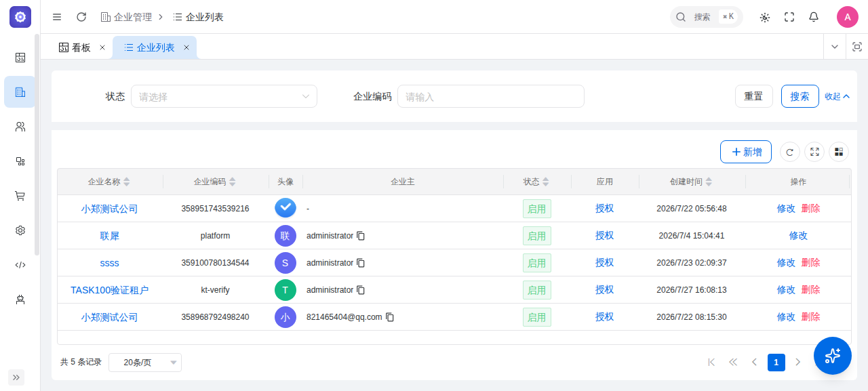Image resolution: width=868 pixels, height=391 pixels.
Task: Toggle fullscreen mode icon in header
Action: tap(789, 17)
